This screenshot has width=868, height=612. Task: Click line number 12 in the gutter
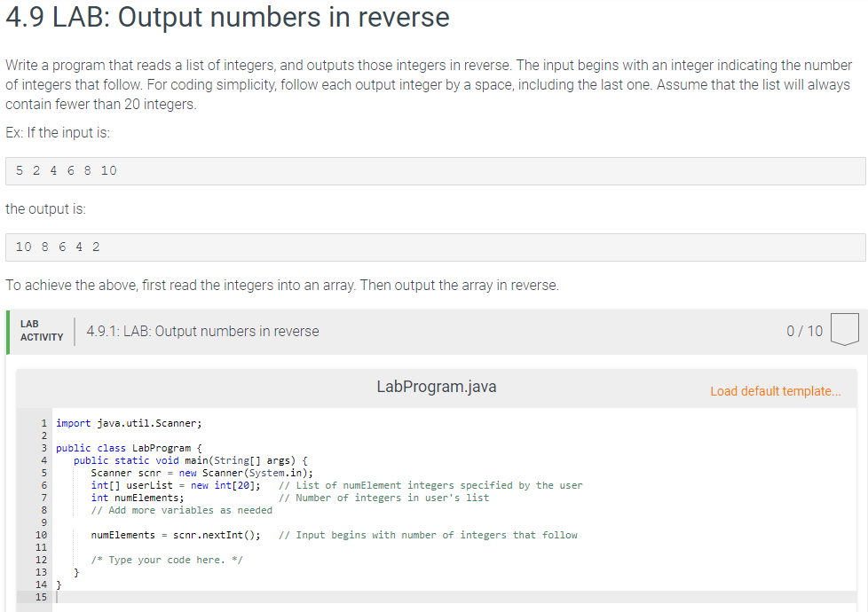(41, 560)
